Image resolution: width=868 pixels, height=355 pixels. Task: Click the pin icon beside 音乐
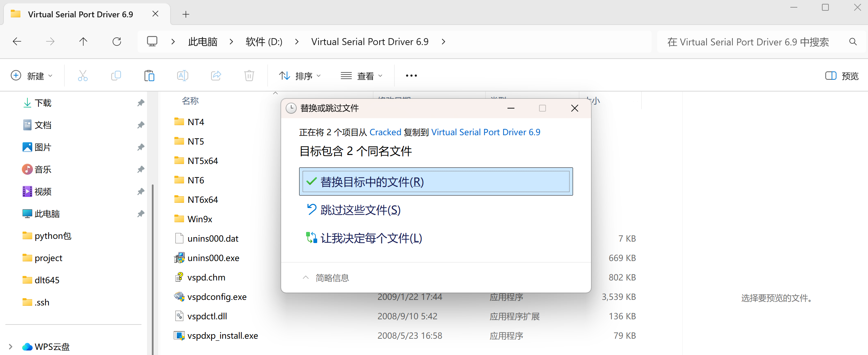141,170
